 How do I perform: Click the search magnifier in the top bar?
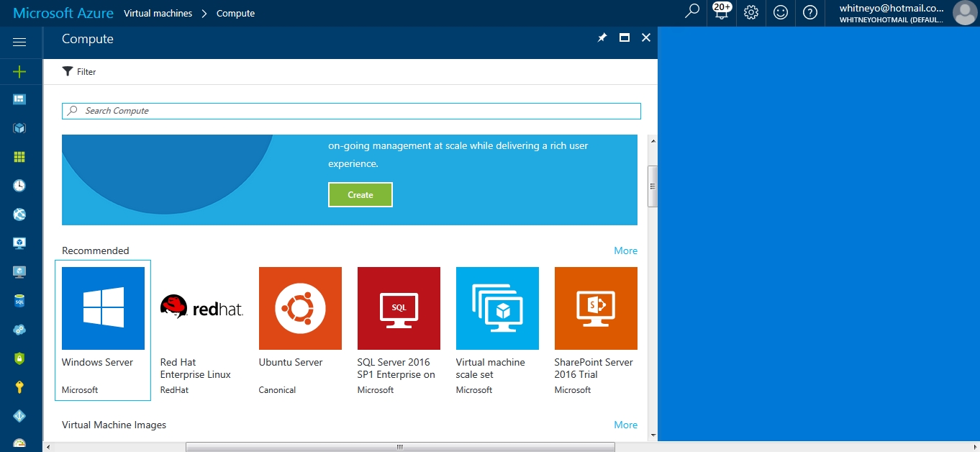(x=692, y=12)
